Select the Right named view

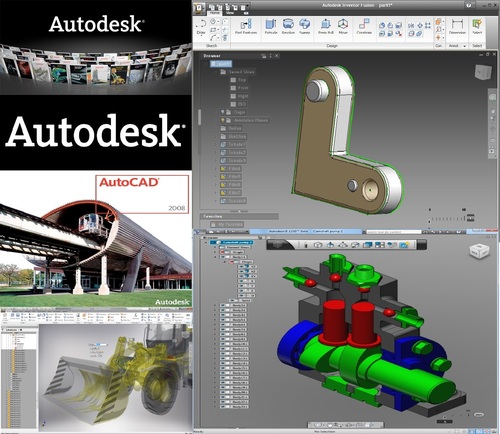240,96
